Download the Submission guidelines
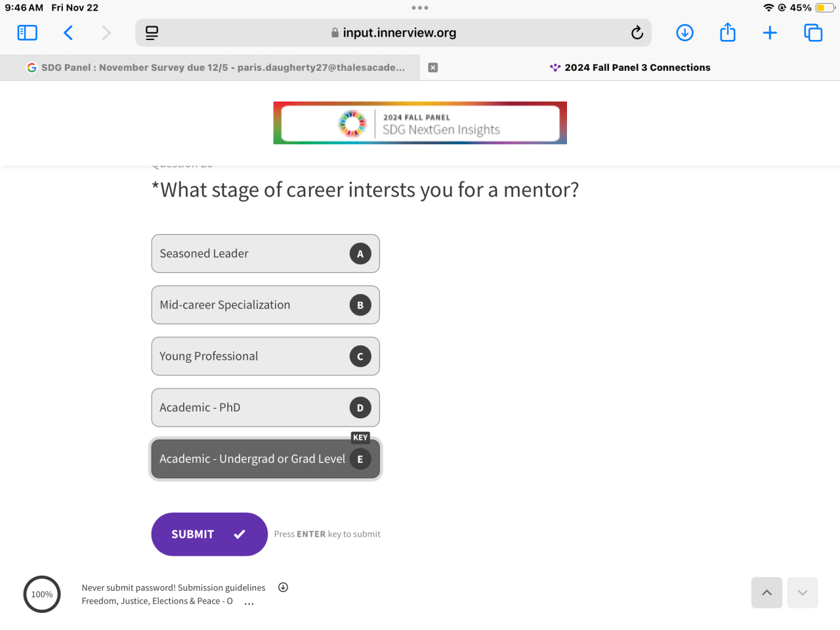The height and width of the screenshot is (630, 840). (283, 587)
